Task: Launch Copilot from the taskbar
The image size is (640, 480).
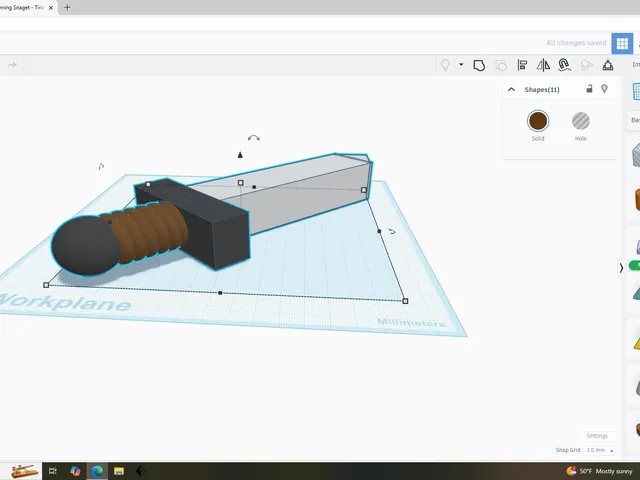Action: tap(75, 471)
